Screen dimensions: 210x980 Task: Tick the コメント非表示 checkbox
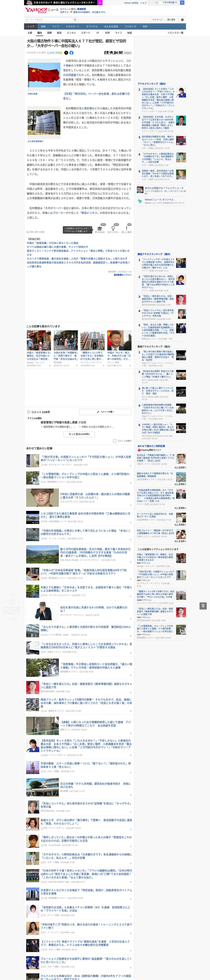pos(115,441)
